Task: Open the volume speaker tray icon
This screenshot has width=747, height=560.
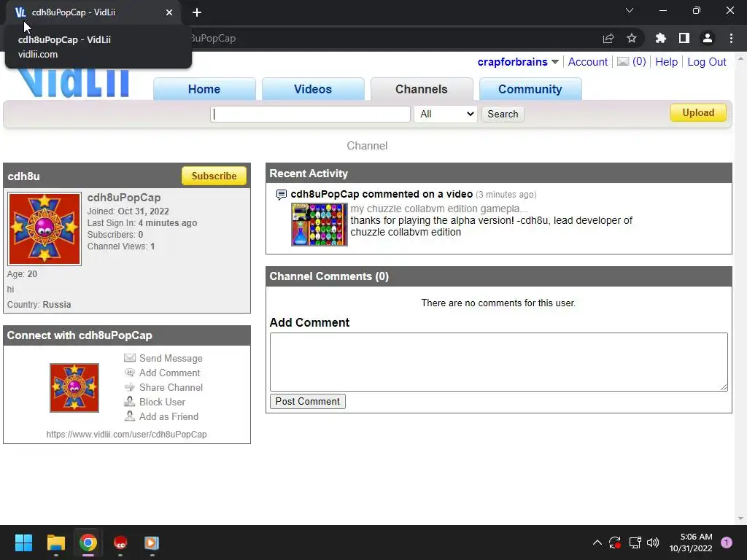Action: [653, 542]
